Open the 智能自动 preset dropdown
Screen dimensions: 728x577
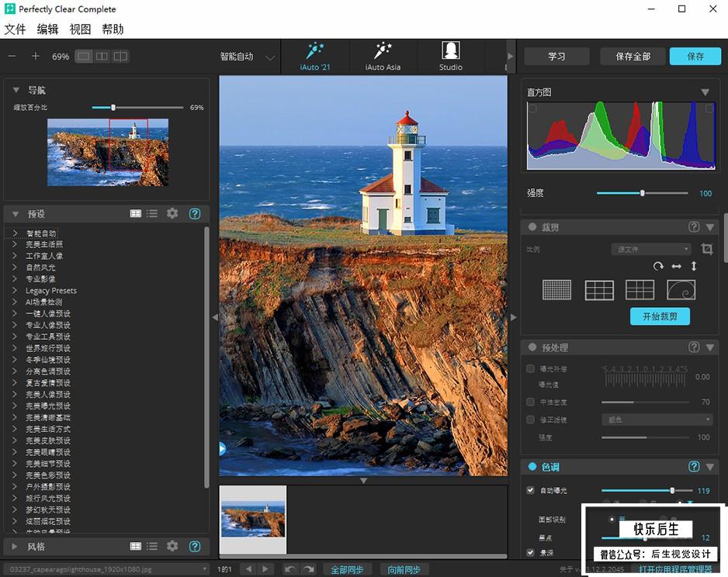click(248, 57)
